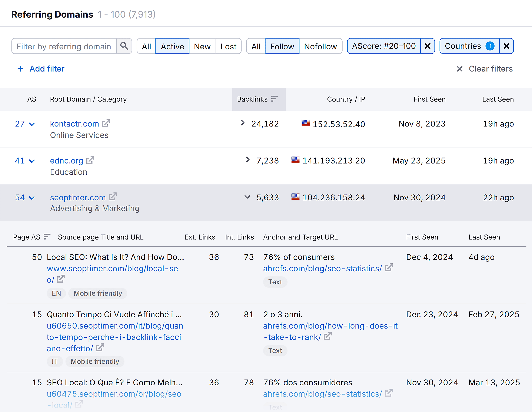Open the Countries filter dropdown
The width and height of the screenshot is (532, 412).
tap(469, 46)
